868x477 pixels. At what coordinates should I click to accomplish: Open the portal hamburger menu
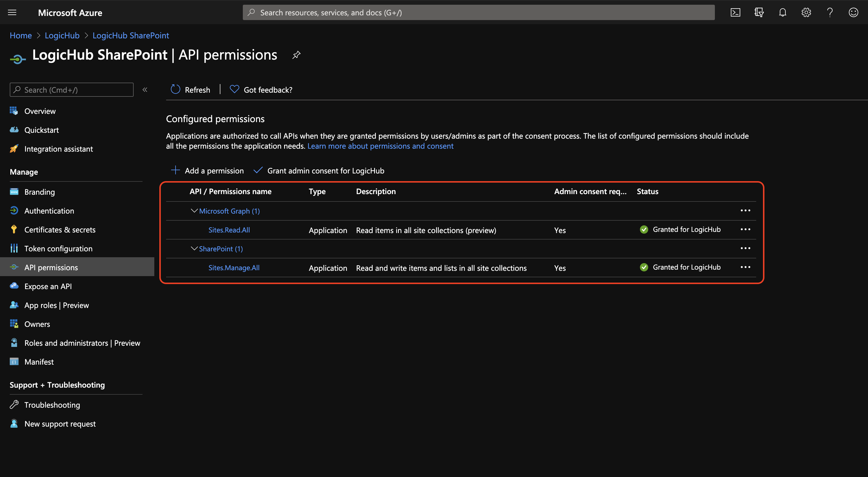click(x=12, y=12)
